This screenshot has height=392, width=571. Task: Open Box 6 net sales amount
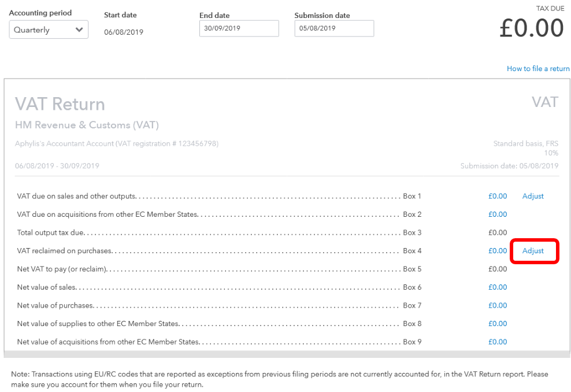pyautogui.click(x=497, y=287)
